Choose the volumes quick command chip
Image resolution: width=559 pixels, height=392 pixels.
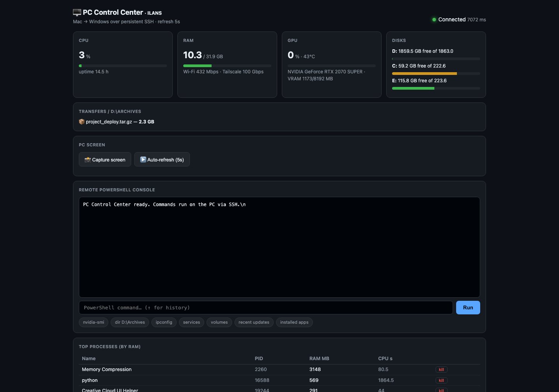pos(219,322)
